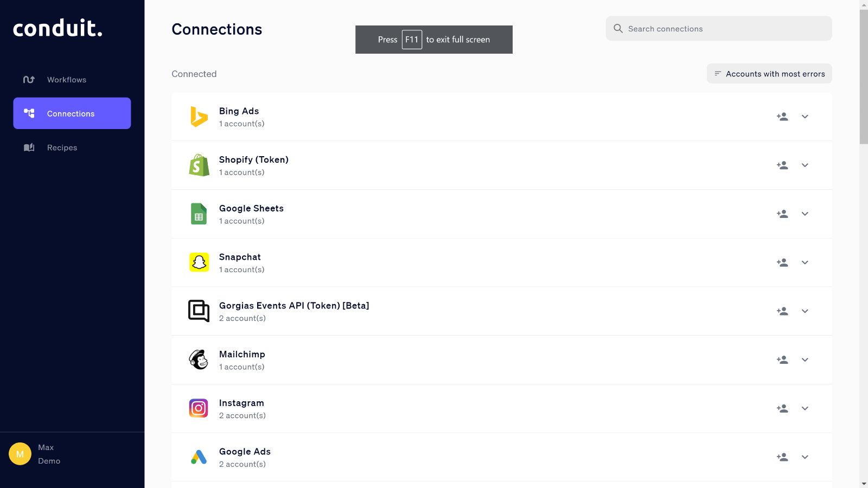Viewport: 868px width, 488px height.
Task: Click the Instagram logo icon
Action: [x=199, y=408]
